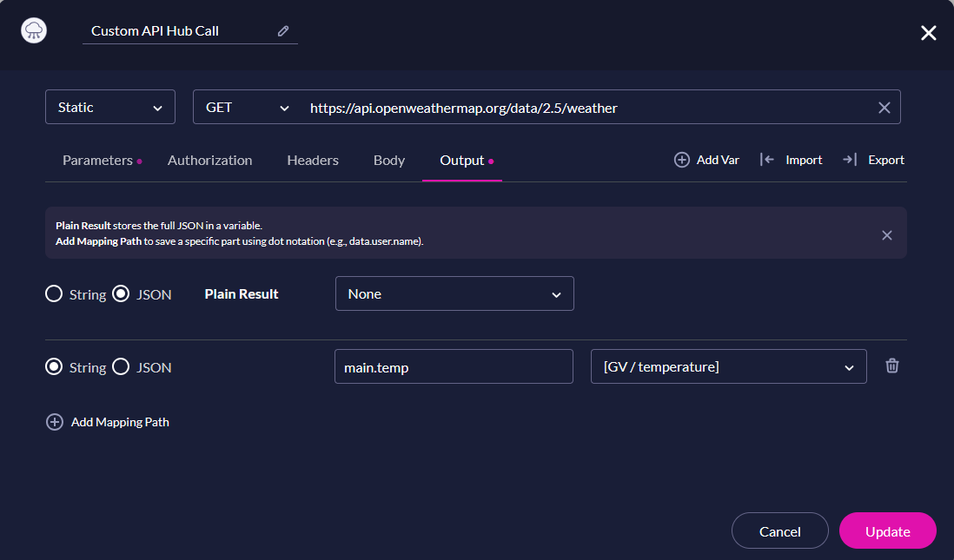The image size is (954, 560).
Task: Select the JSON radio for Plain Result
Action: (120, 293)
